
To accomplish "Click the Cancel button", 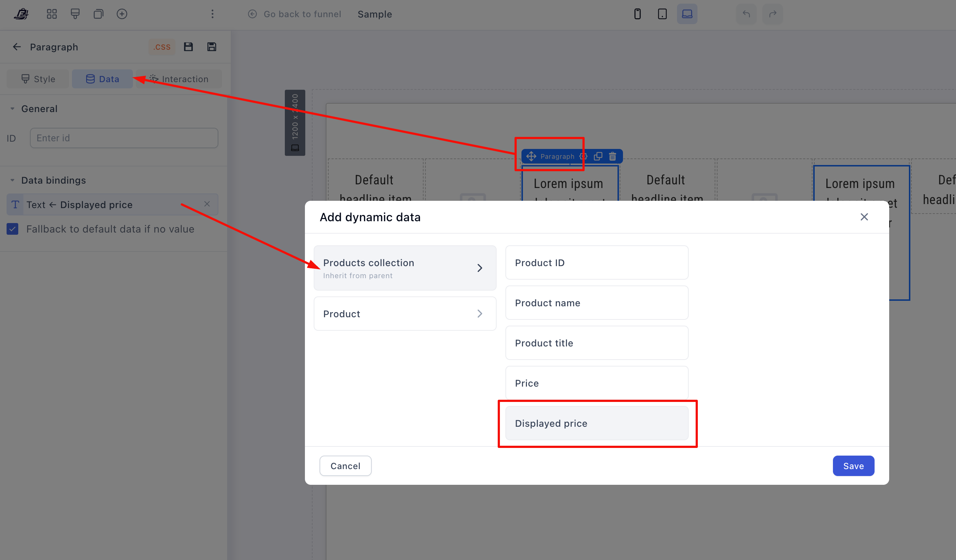I will click(345, 465).
